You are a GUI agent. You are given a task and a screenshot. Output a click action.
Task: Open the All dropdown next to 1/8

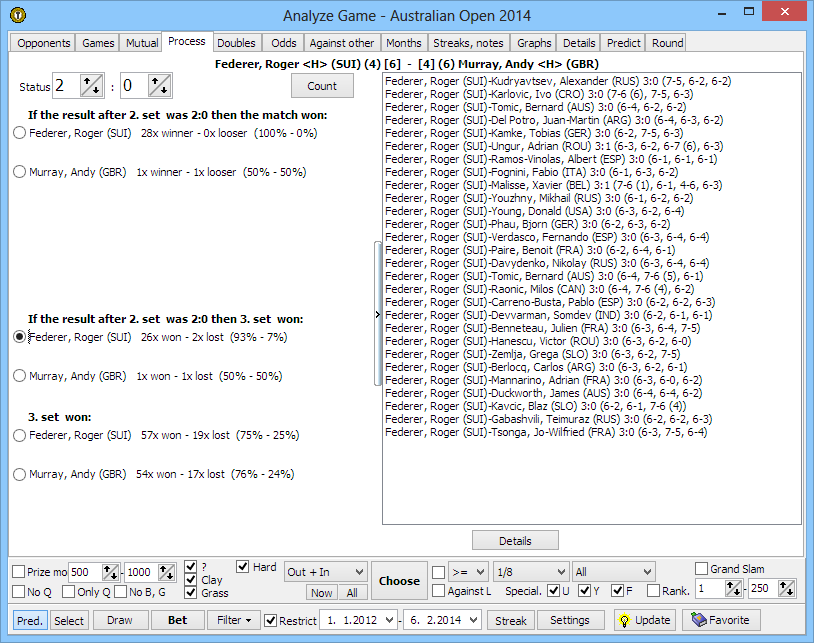[613, 572]
